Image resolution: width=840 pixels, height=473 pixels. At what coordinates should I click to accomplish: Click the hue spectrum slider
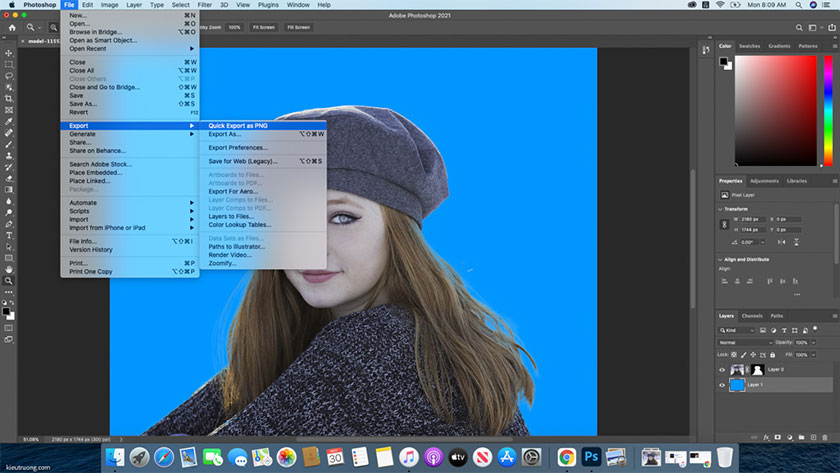[x=828, y=110]
